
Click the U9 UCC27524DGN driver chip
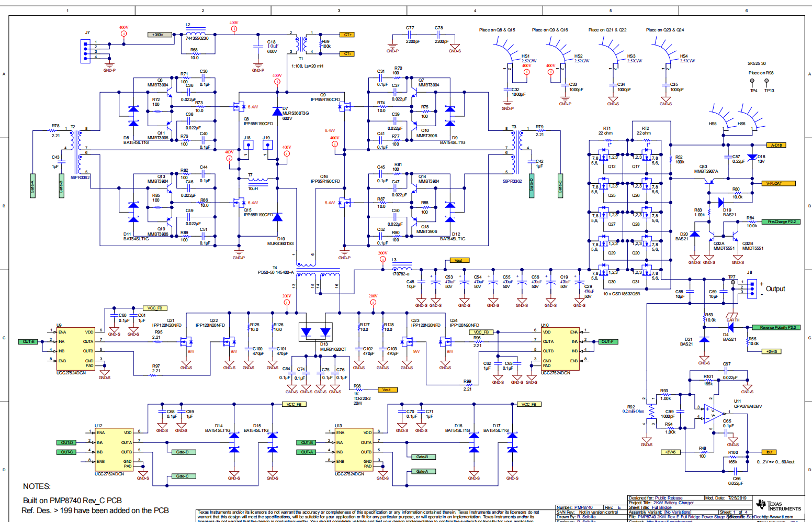[75, 349]
